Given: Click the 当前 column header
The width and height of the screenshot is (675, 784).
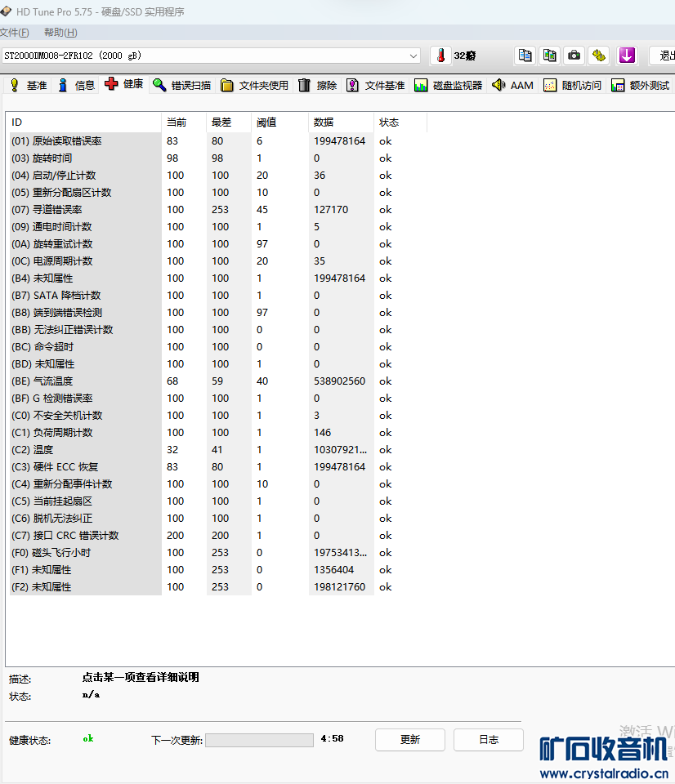Looking at the screenshot, I should tap(184, 122).
